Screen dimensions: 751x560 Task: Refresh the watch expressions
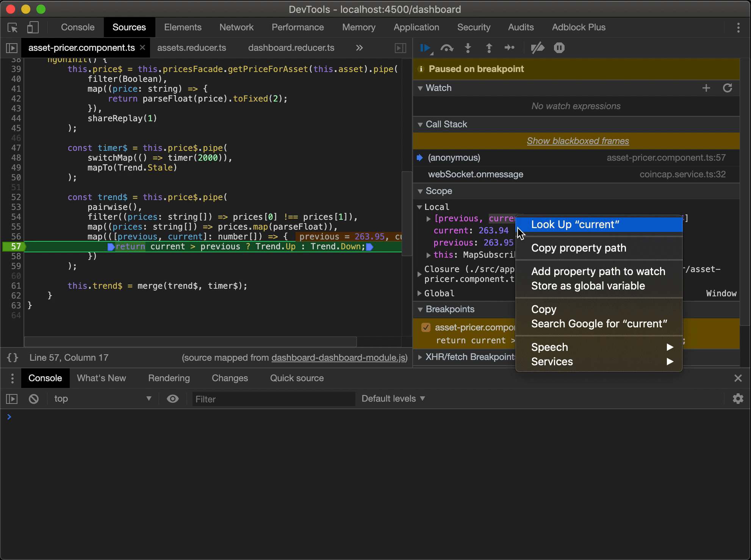tap(727, 88)
